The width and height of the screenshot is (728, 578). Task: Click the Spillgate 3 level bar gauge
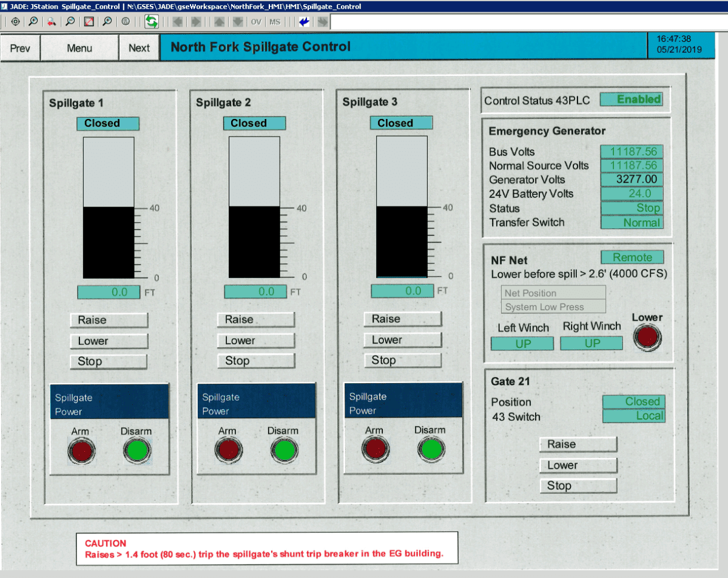tap(402, 207)
